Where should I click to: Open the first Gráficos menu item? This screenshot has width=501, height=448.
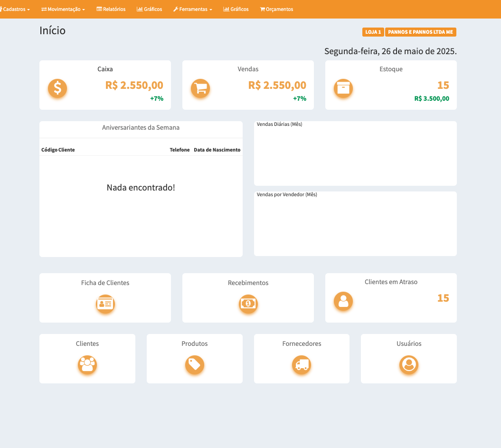point(150,9)
